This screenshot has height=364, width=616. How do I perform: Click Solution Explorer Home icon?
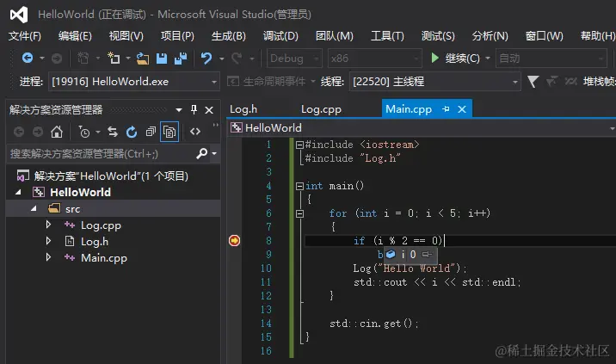(x=57, y=132)
